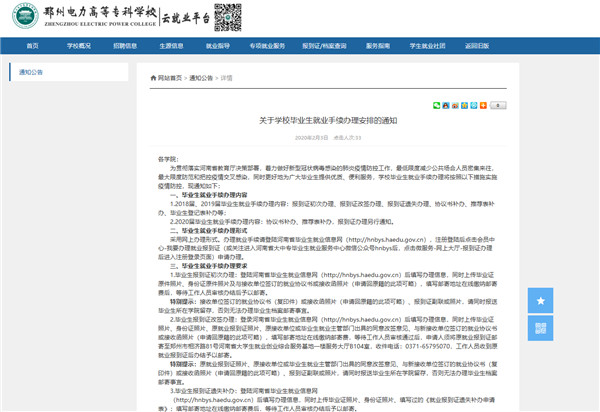This screenshot has height=412, width=600.
Task: Share article via green WeChat icon
Action: click(436, 105)
